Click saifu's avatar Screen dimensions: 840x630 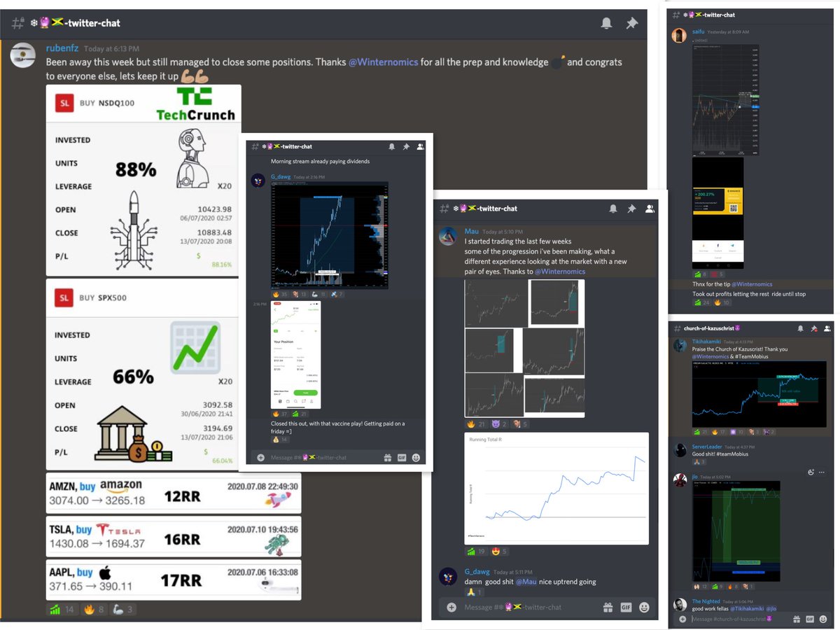(678, 36)
